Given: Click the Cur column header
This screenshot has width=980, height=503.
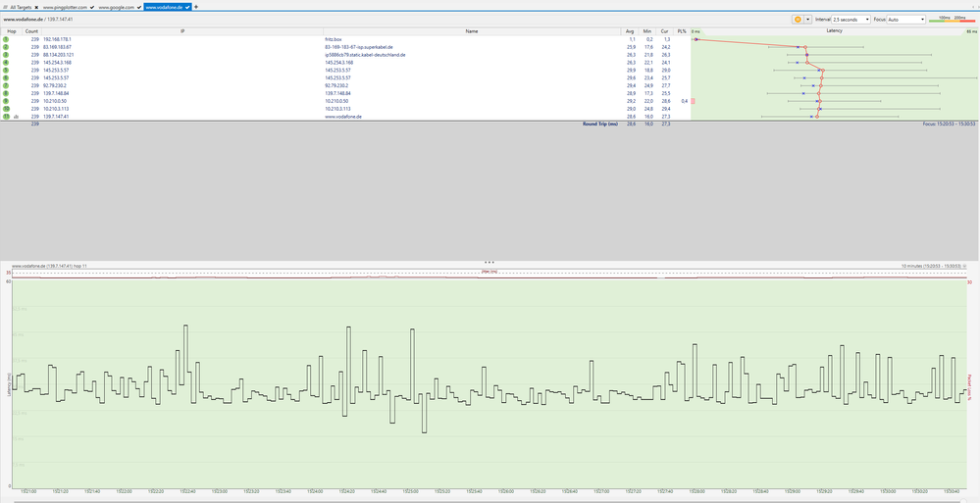Looking at the screenshot, I should click(665, 30).
